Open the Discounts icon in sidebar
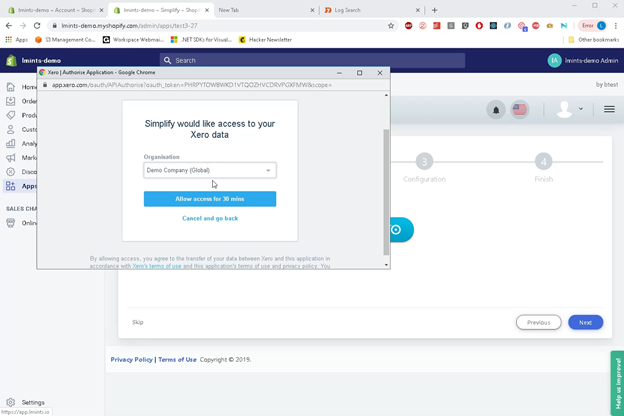This screenshot has height=416, width=624. [11, 172]
